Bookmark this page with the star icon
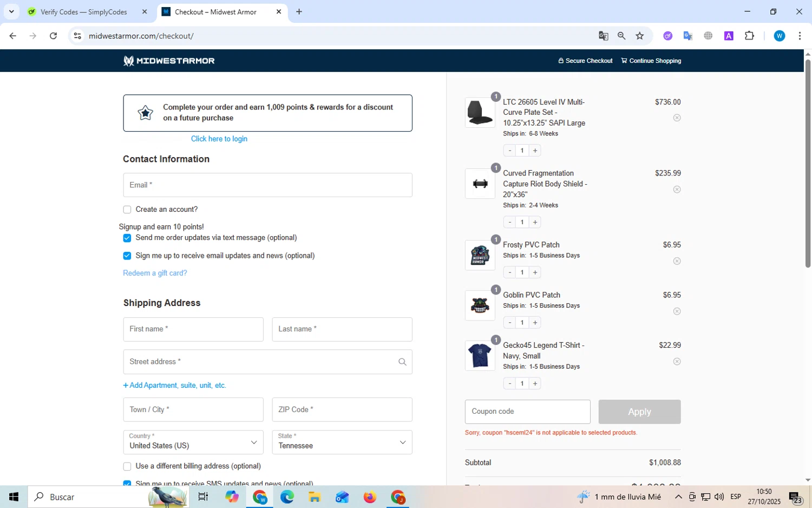812x508 pixels. tap(640, 36)
